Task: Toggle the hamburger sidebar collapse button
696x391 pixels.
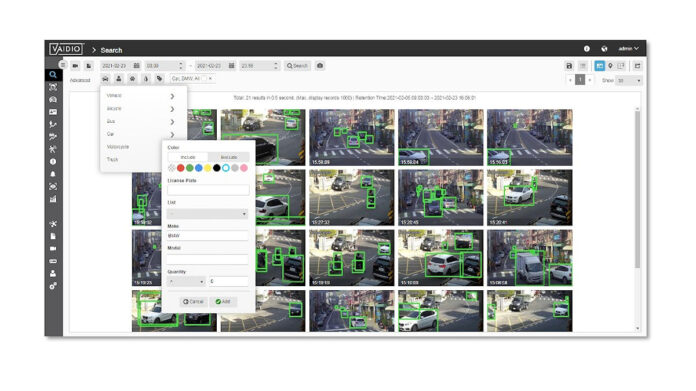Action: click(x=63, y=65)
